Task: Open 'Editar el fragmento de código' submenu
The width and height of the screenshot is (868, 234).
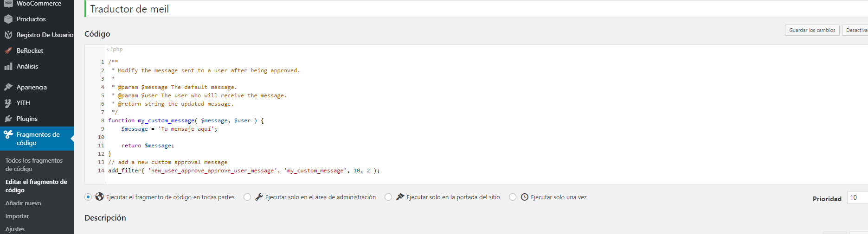Action: point(36,186)
